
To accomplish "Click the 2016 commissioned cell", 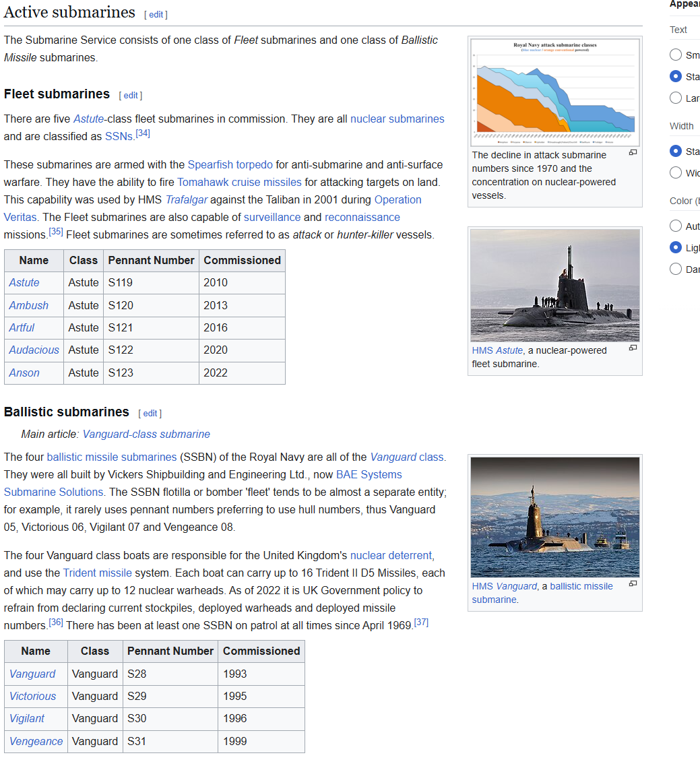I will click(242, 327).
